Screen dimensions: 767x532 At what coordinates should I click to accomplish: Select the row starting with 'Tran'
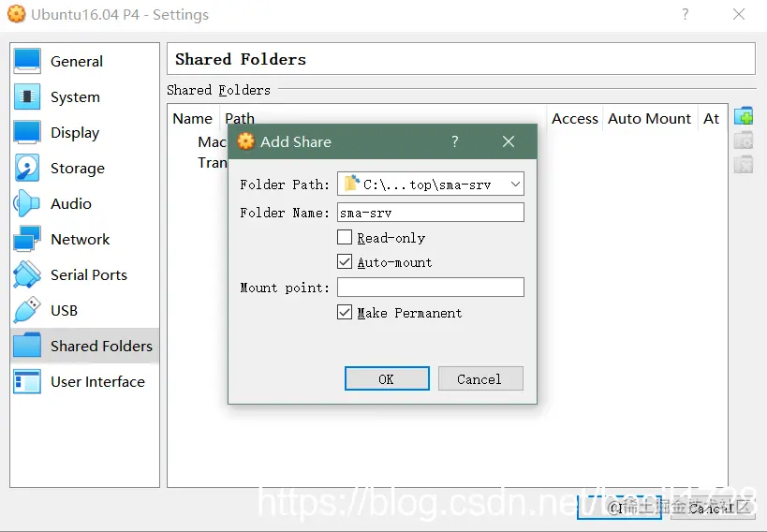[213, 162]
